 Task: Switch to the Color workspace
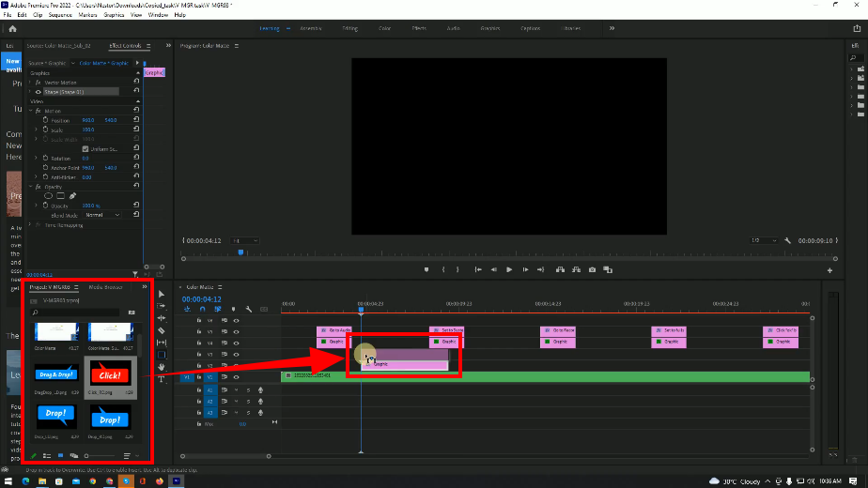click(385, 28)
